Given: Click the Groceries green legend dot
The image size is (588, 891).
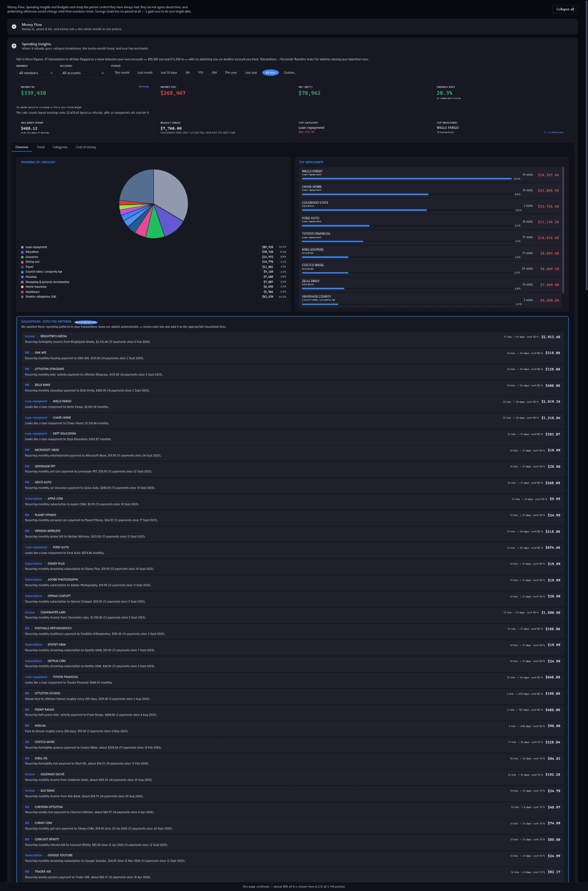Looking at the screenshot, I should pyautogui.click(x=22, y=257).
